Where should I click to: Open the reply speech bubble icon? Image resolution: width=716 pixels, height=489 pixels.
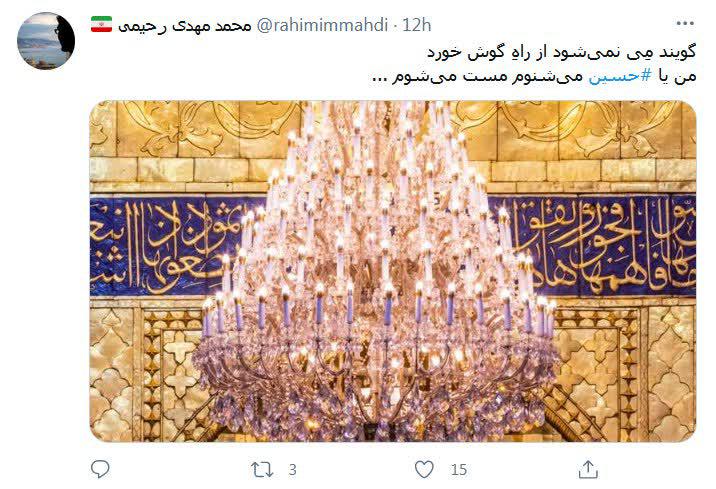(x=100, y=469)
